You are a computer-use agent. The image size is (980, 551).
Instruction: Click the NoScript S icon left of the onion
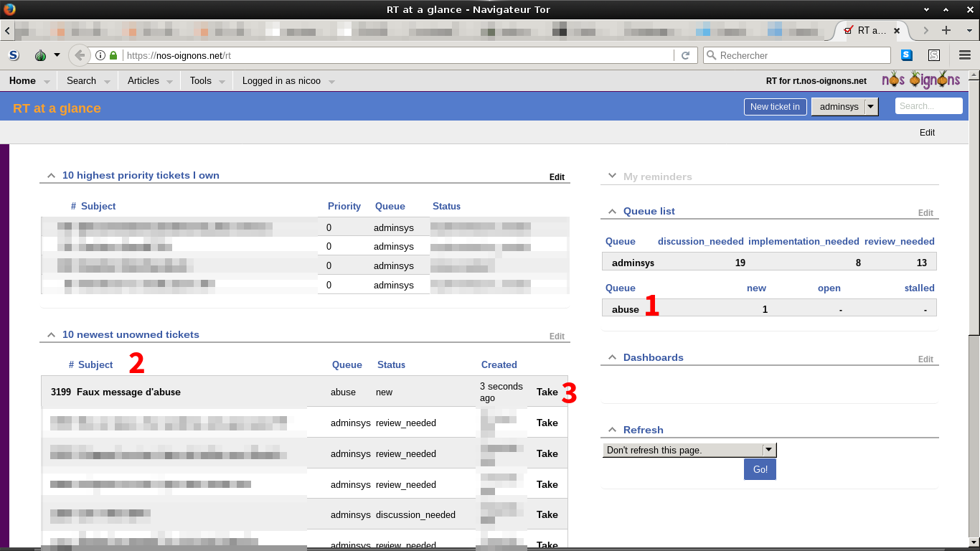[14, 55]
